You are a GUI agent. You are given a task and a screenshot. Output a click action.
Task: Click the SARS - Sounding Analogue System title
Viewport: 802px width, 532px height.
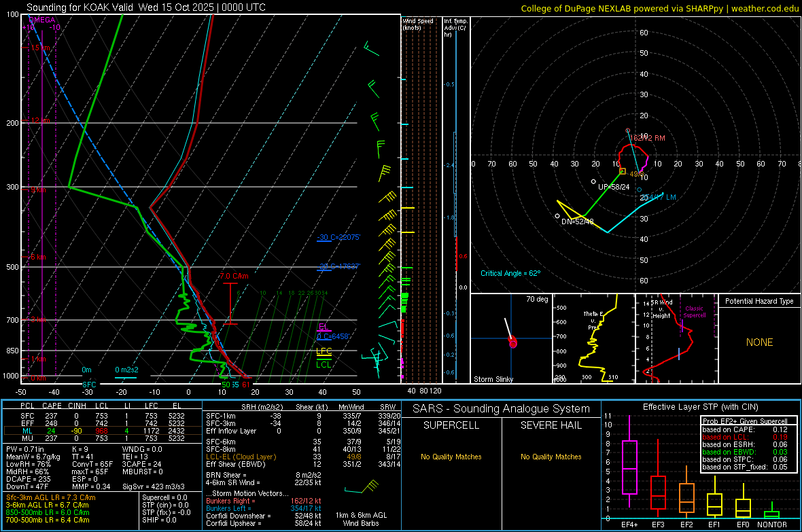pyautogui.click(x=502, y=409)
